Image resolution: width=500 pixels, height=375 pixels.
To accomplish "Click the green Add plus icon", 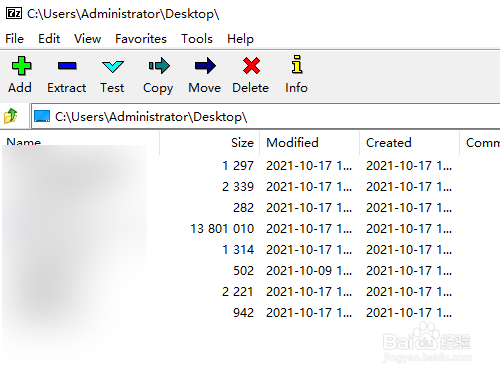I will tap(21, 66).
